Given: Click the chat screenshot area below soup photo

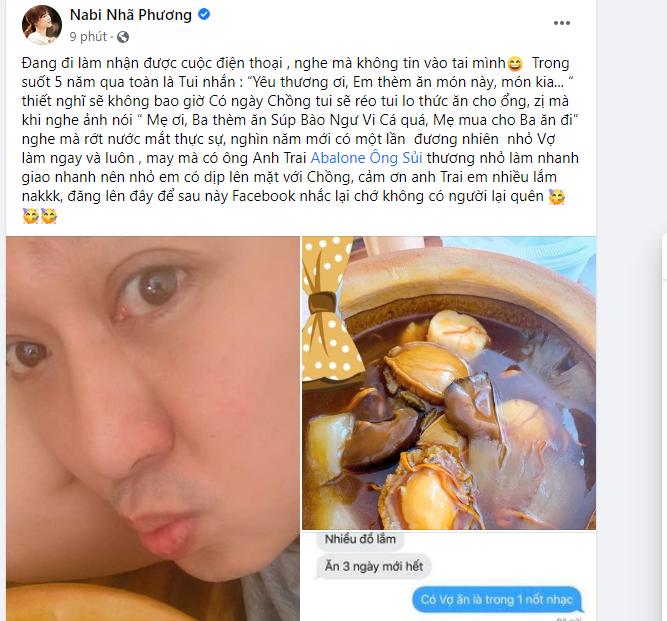Looking at the screenshot, I should (x=449, y=575).
